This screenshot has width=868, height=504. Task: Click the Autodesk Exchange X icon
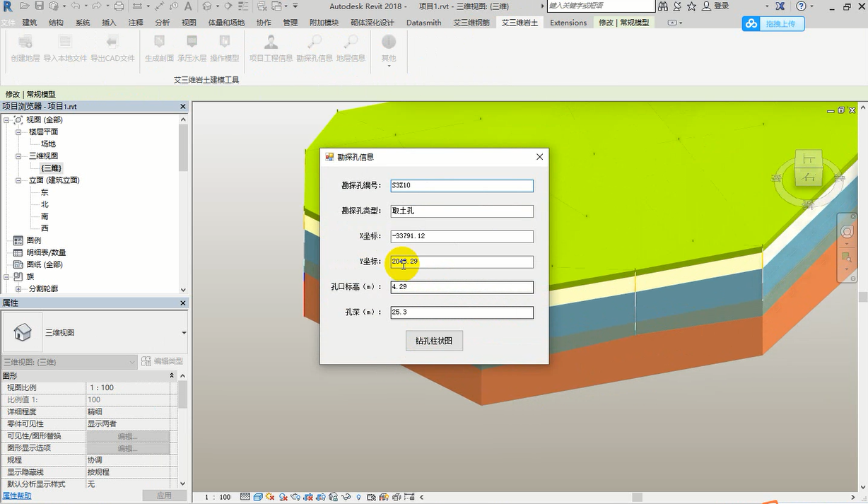pyautogui.click(x=780, y=6)
